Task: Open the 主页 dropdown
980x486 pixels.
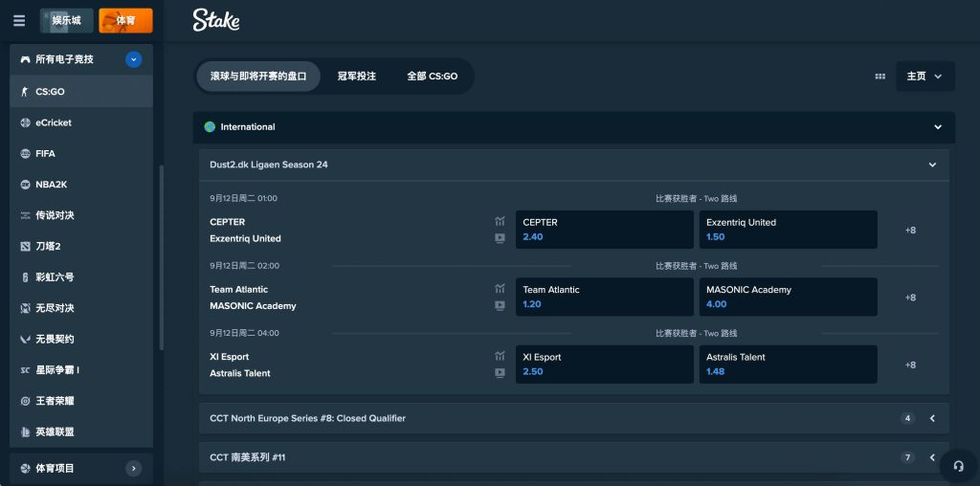Action: [x=925, y=77]
